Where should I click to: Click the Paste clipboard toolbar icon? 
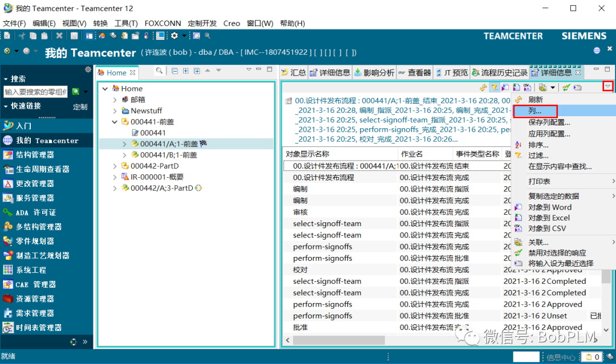44,36
